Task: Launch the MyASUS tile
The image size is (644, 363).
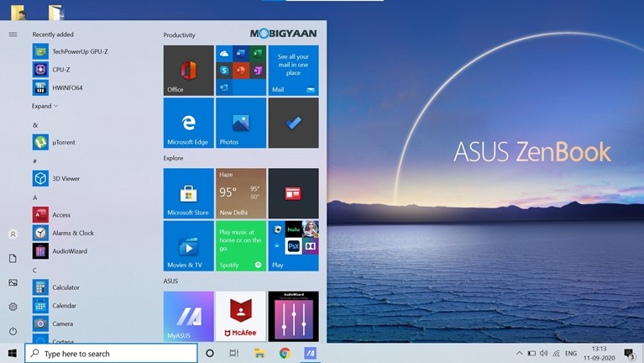Action: tap(189, 316)
